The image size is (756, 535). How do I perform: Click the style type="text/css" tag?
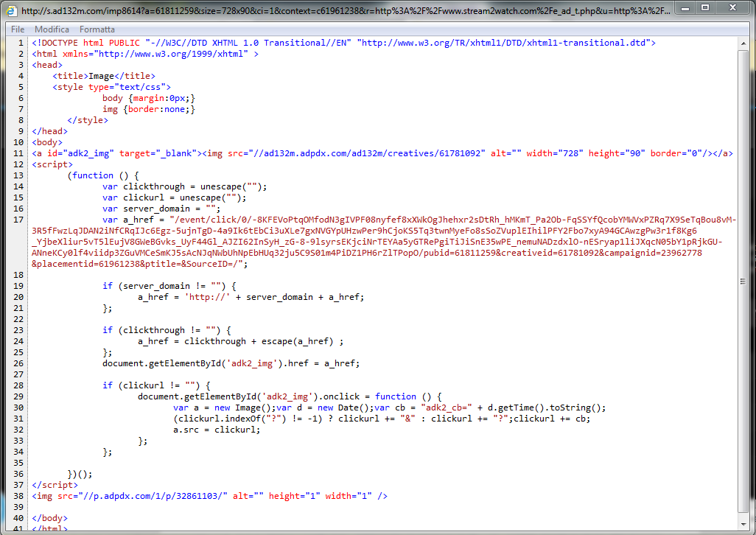coord(111,87)
